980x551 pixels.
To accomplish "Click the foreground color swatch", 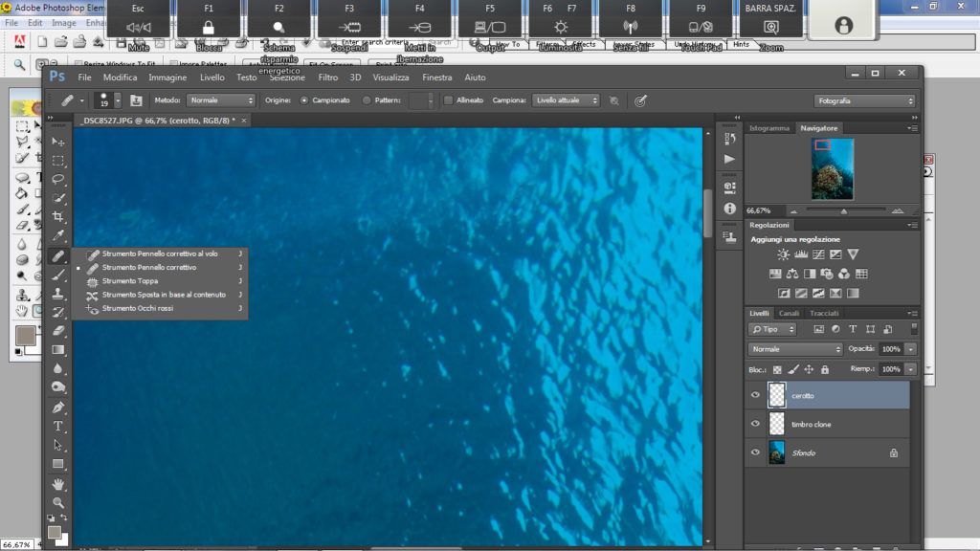I will click(55, 532).
